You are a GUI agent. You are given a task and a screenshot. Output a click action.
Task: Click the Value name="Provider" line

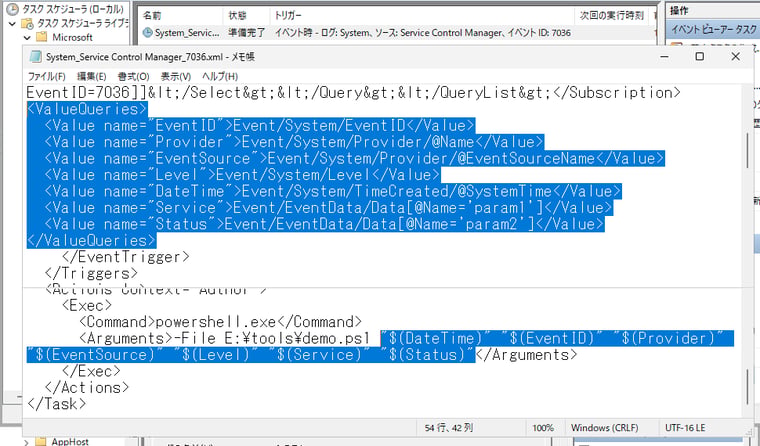coord(294,142)
